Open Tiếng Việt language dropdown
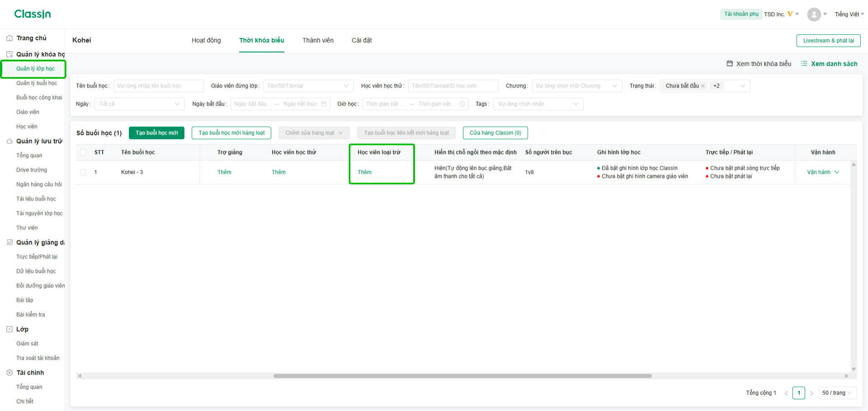The image size is (868, 411). coord(849,14)
